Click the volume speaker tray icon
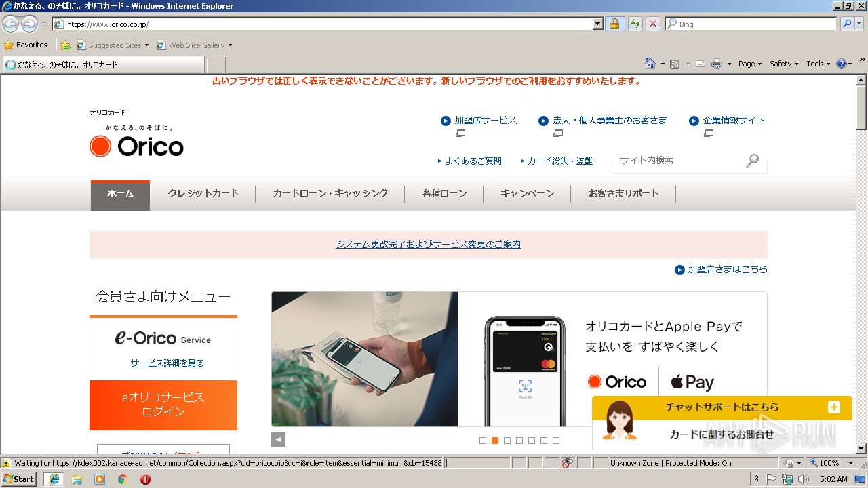This screenshot has width=868, height=488. 803,479
